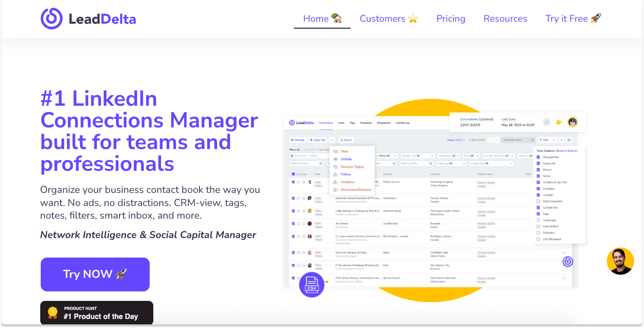This screenshot has height=328, width=644.
Task: Go to Pricing page
Action: (451, 19)
